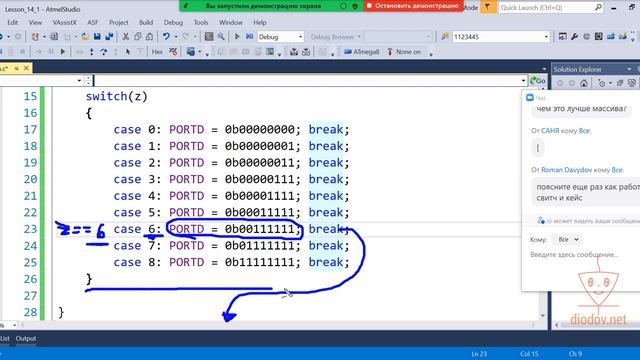Click the Undo arrow icon
Screen dimensions: 640x360
coord(166,37)
